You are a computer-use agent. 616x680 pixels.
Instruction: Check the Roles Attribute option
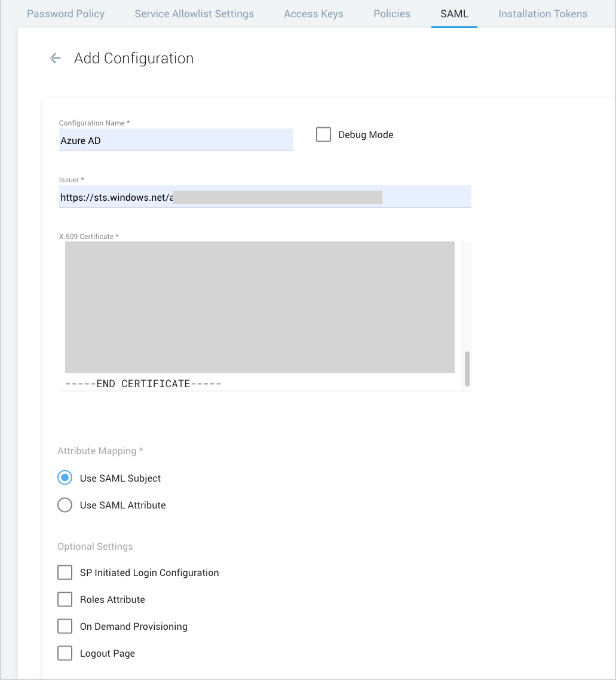point(65,599)
